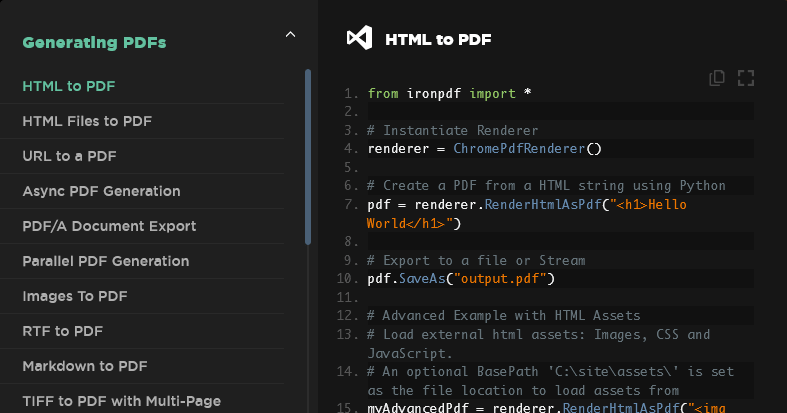Copy the code sample to clipboard
This screenshot has width=787, height=413.
click(717, 78)
